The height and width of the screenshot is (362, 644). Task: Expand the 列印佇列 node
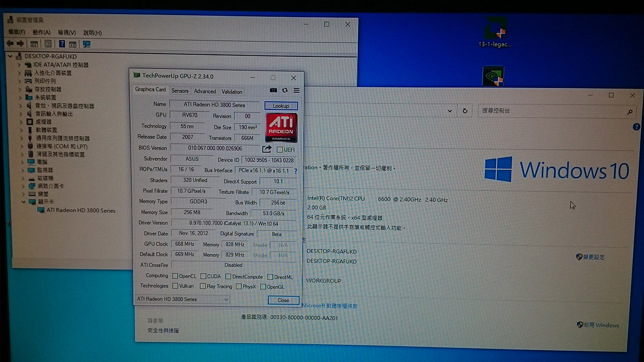[x=19, y=81]
